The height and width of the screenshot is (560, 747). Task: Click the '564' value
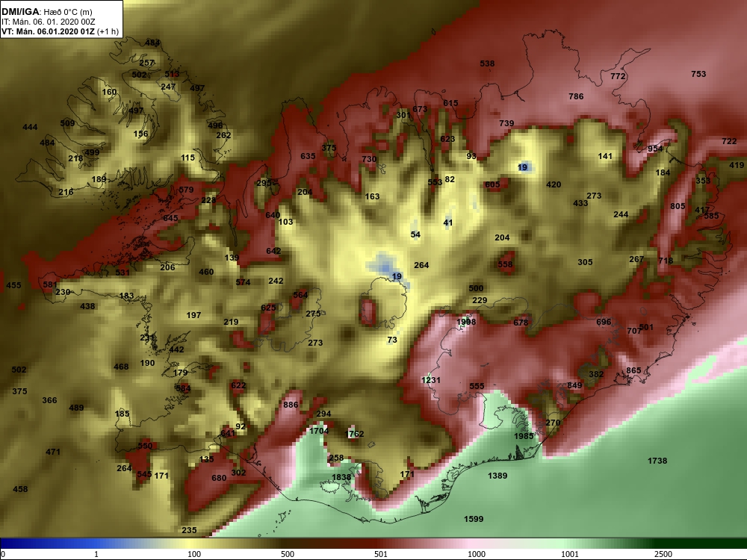pos(300,295)
